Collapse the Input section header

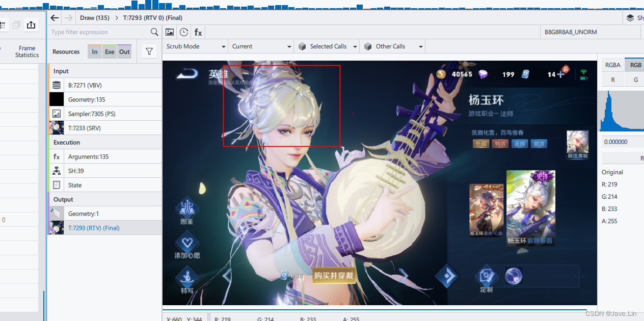[105, 71]
